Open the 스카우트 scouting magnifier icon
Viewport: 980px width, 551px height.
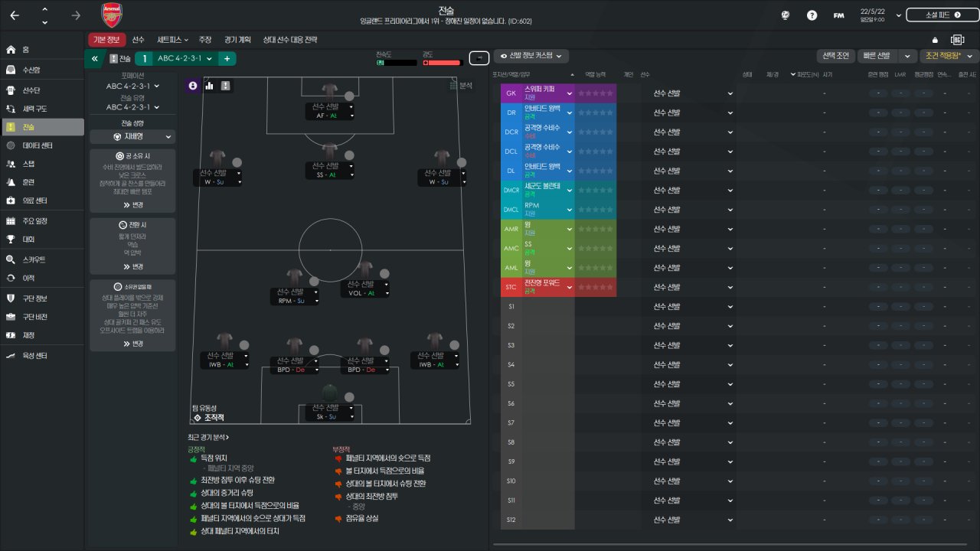click(11, 259)
